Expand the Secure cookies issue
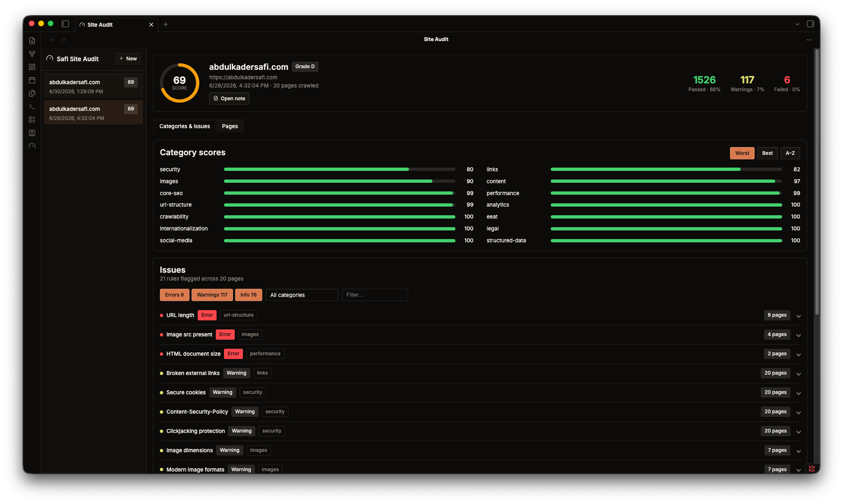The image size is (843, 504). tap(799, 393)
